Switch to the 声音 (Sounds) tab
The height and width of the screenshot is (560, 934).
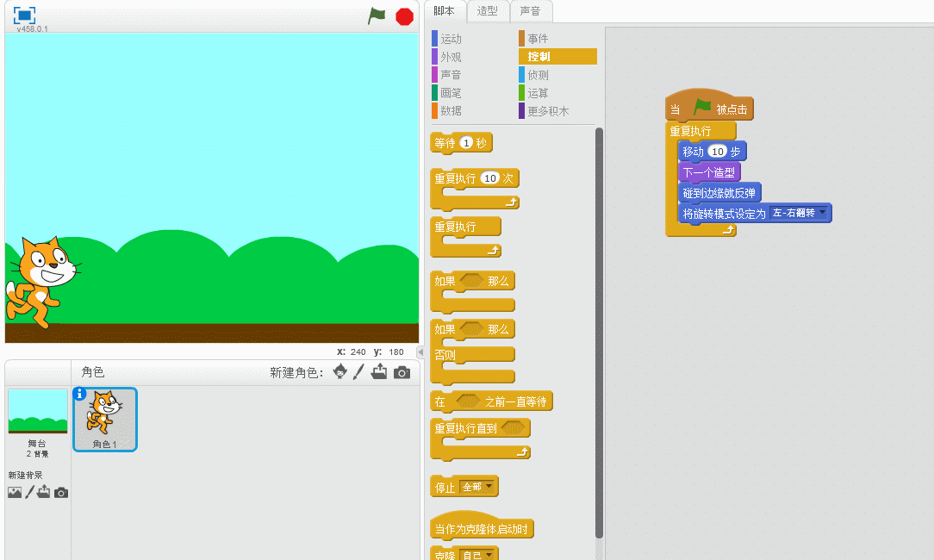(530, 10)
